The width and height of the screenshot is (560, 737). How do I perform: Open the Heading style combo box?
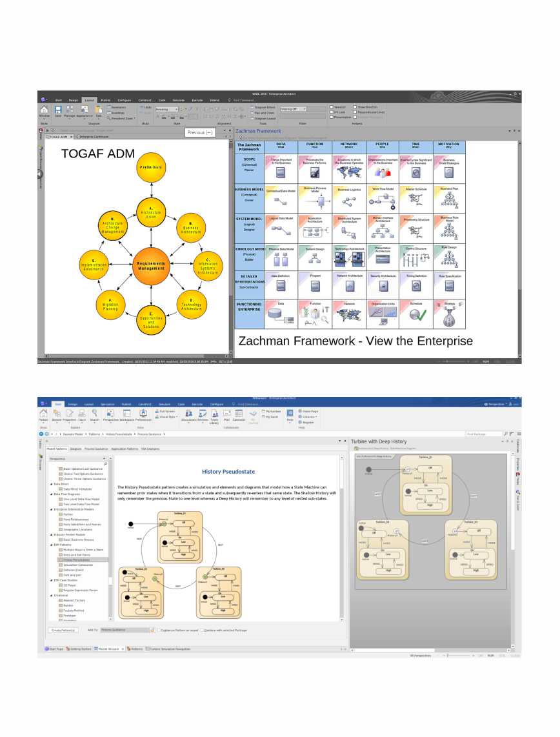pos(167,110)
